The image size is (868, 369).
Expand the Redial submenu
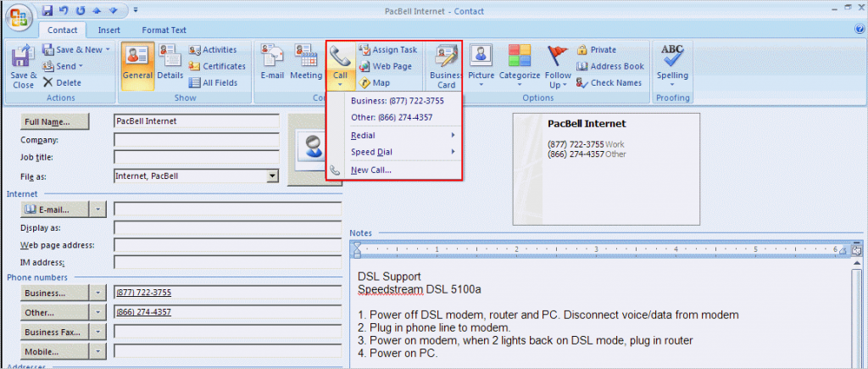(x=395, y=135)
